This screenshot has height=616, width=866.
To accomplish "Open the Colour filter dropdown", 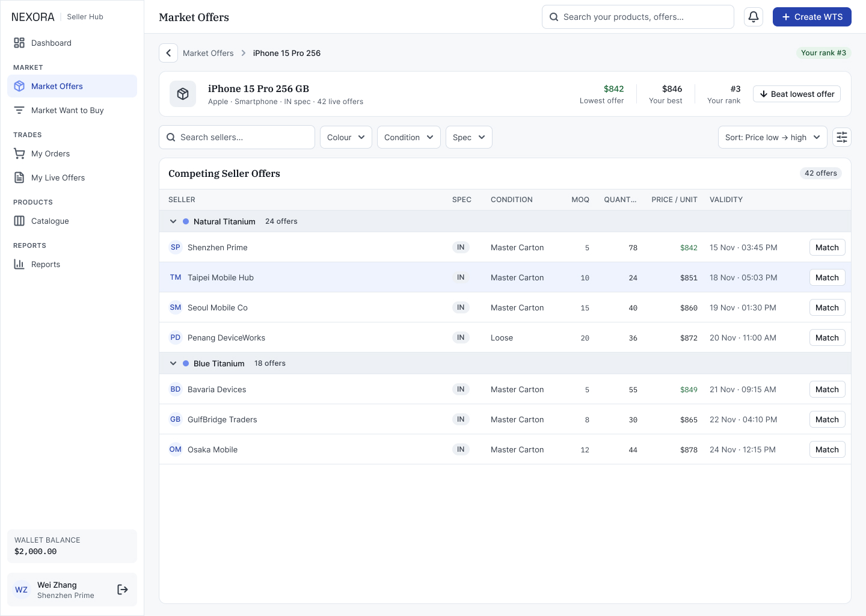I will point(346,137).
